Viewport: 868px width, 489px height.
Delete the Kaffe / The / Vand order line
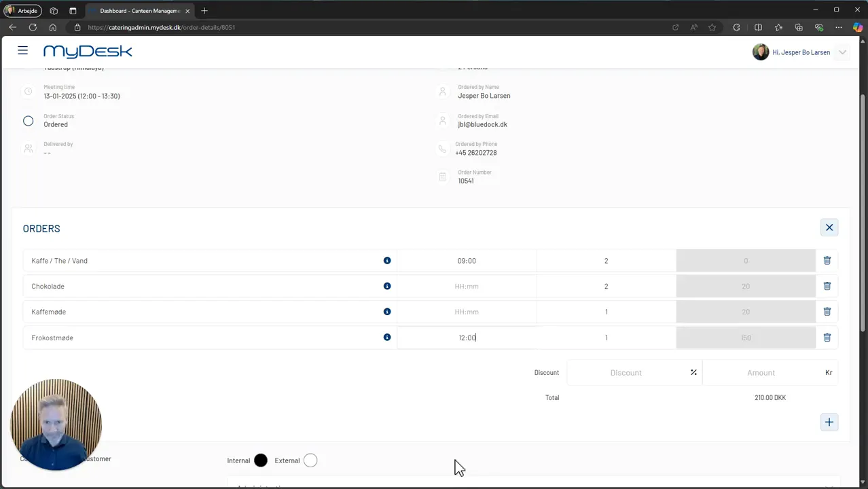[827, 261]
